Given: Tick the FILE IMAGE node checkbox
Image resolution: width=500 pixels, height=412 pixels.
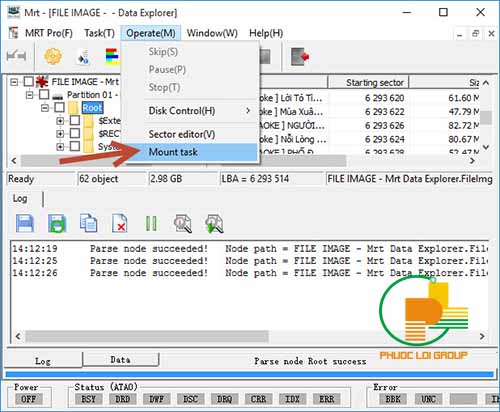Looking at the screenshot, I should pyautogui.click(x=29, y=82).
